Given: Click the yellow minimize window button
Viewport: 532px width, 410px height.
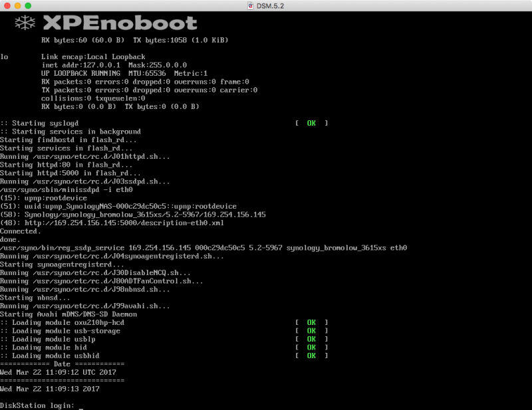Looking at the screenshot, I should [18, 6].
